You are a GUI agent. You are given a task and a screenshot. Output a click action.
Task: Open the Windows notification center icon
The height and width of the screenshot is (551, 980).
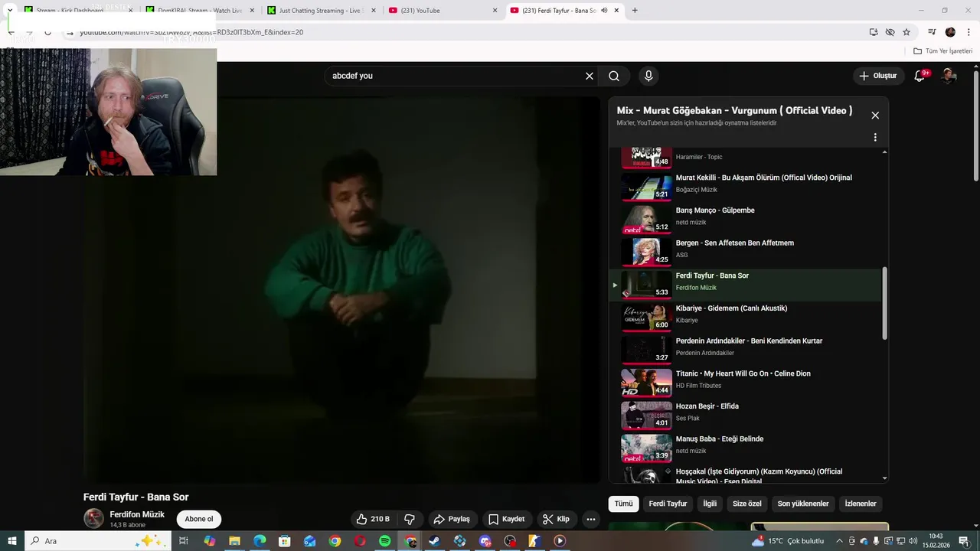coord(964,541)
